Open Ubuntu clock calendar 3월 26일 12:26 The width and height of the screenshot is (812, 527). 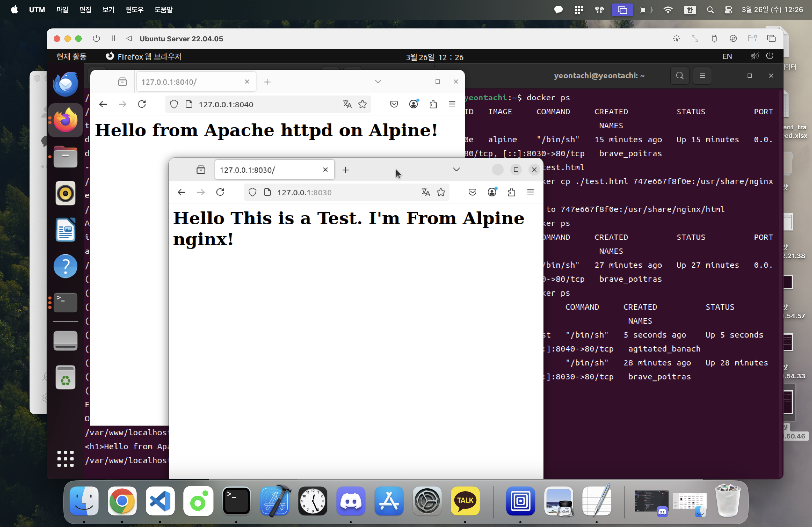[x=434, y=57]
